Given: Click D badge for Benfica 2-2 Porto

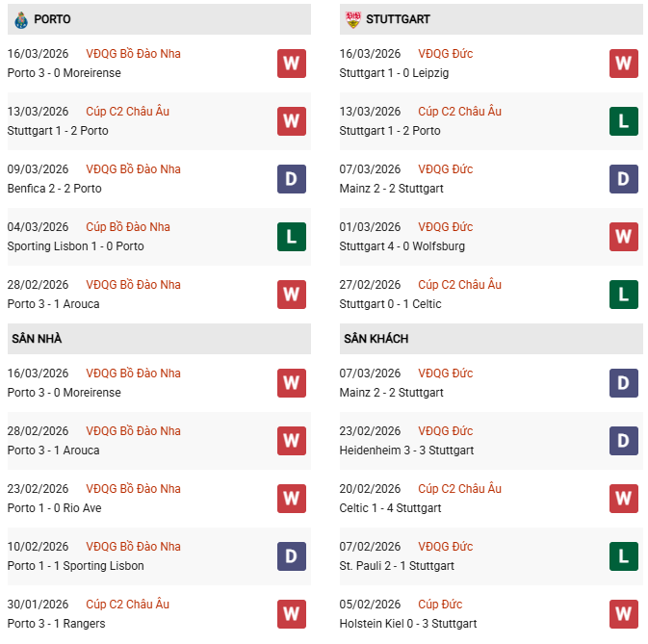Looking at the screenshot, I should point(292,179).
